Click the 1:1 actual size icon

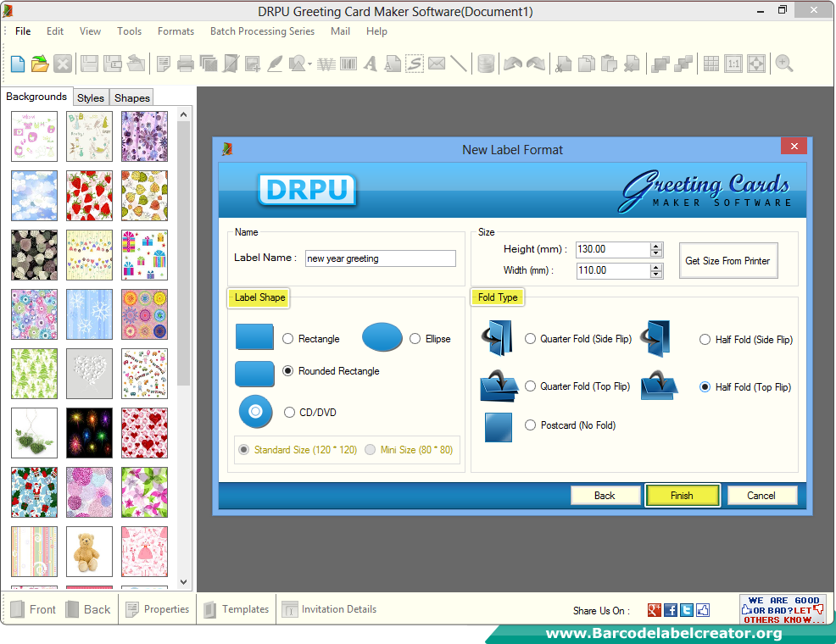click(733, 64)
